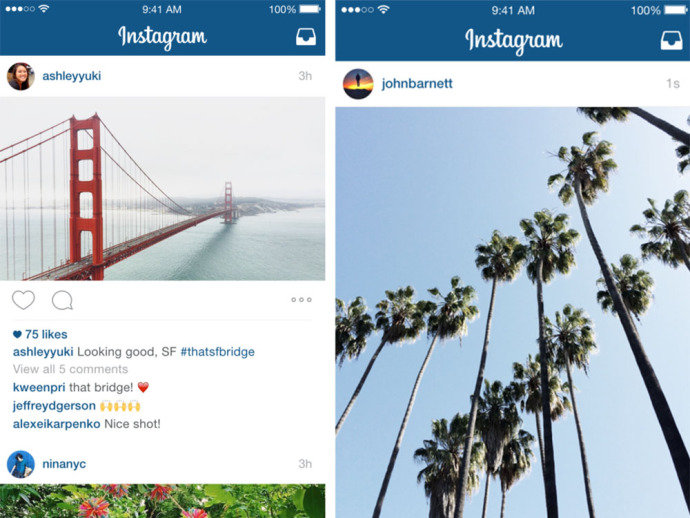
Task: Open ashleyyuki's profile picture
Action: (x=21, y=76)
